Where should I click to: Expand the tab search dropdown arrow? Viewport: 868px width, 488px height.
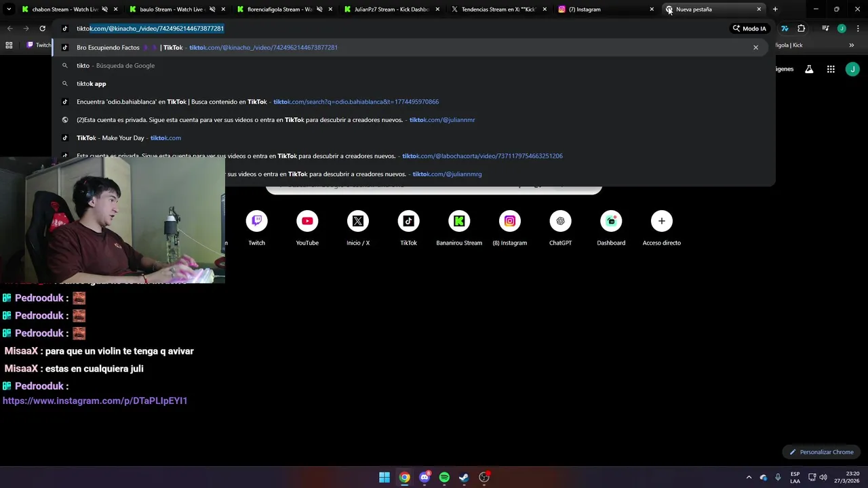[9, 9]
